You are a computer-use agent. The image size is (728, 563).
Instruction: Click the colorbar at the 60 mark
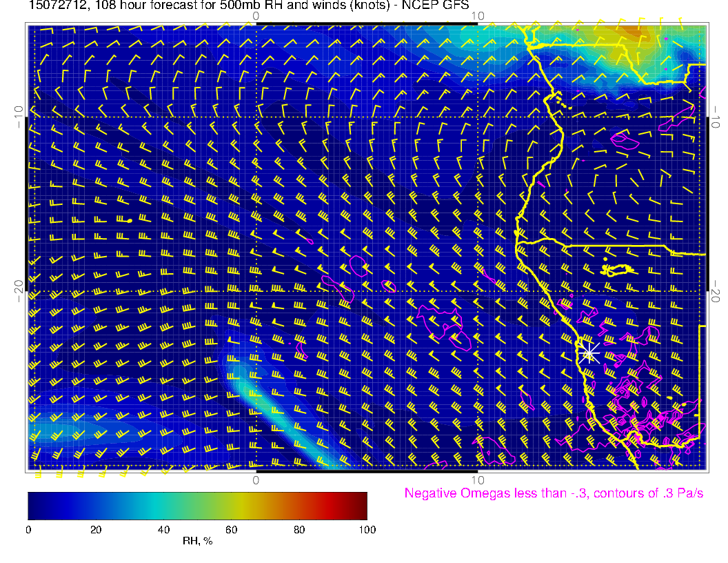pos(231,505)
